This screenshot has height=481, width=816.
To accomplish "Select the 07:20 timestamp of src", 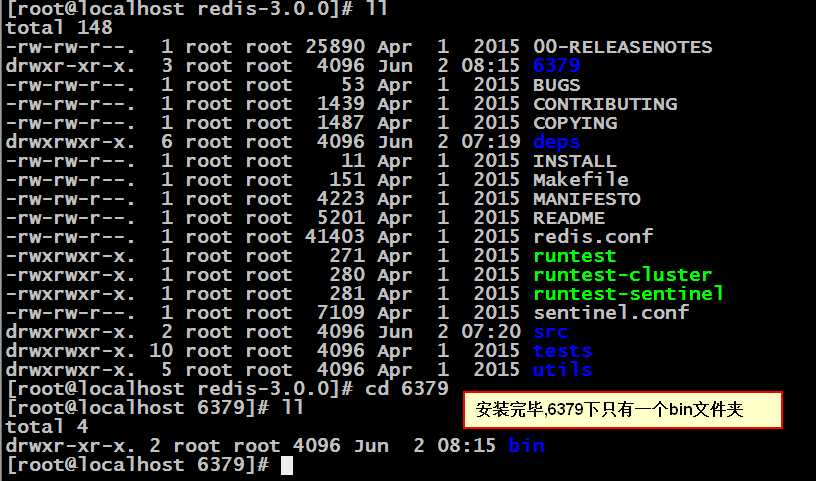I will (491, 332).
